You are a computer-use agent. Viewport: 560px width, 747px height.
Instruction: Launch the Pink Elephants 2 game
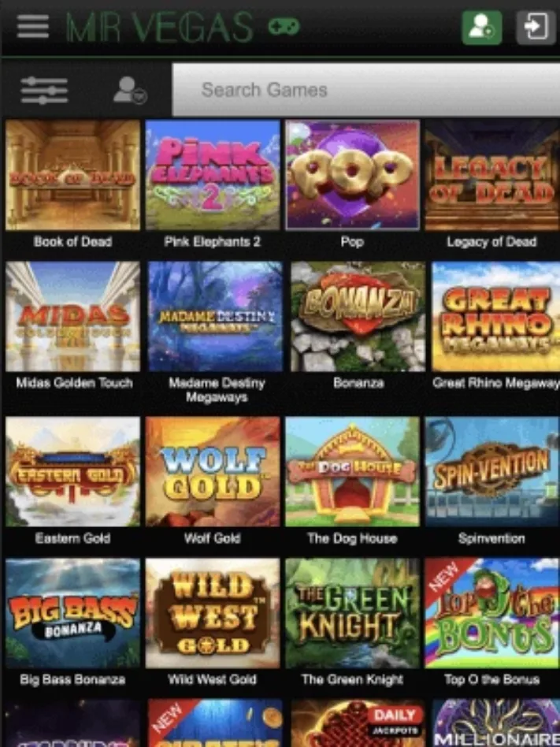tap(213, 175)
